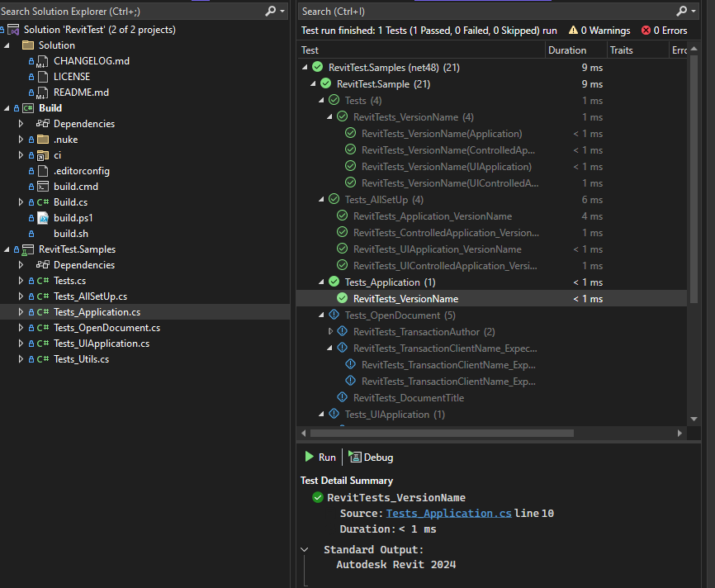Expand RevitTests_TransactionAuthor test group
The height and width of the screenshot is (588, 715).
pos(331,332)
